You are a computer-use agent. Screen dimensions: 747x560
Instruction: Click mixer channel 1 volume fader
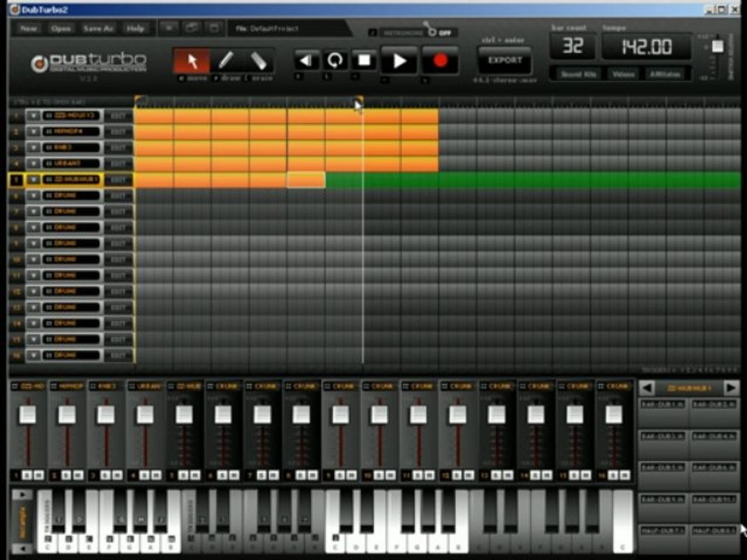[28, 415]
